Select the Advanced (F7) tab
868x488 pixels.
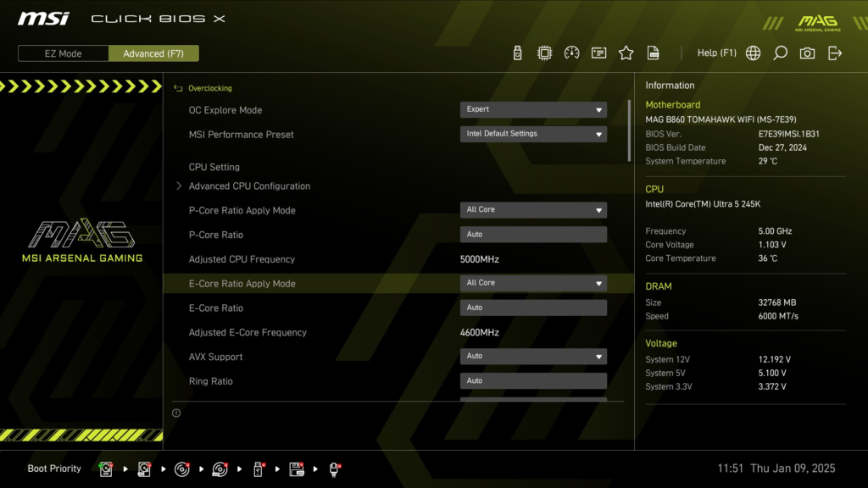(x=153, y=53)
